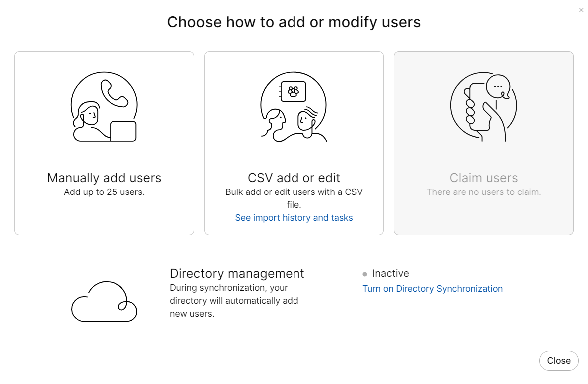
Task: Click 'There are no users to claim.' text
Action: pyautogui.click(x=483, y=192)
